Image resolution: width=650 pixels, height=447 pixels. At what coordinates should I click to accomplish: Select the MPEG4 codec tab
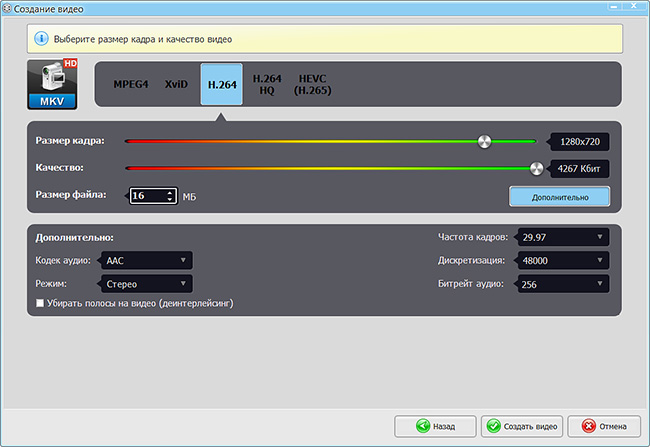128,86
